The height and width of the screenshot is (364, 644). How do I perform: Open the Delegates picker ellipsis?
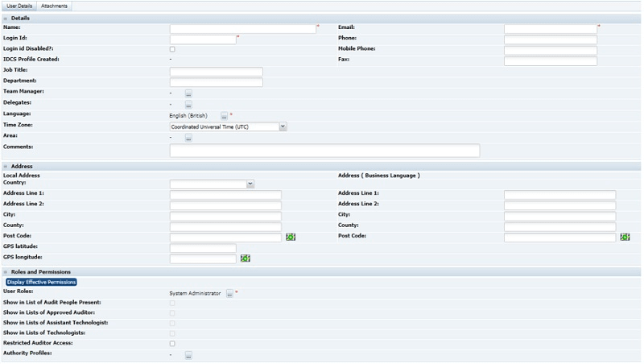pos(188,105)
